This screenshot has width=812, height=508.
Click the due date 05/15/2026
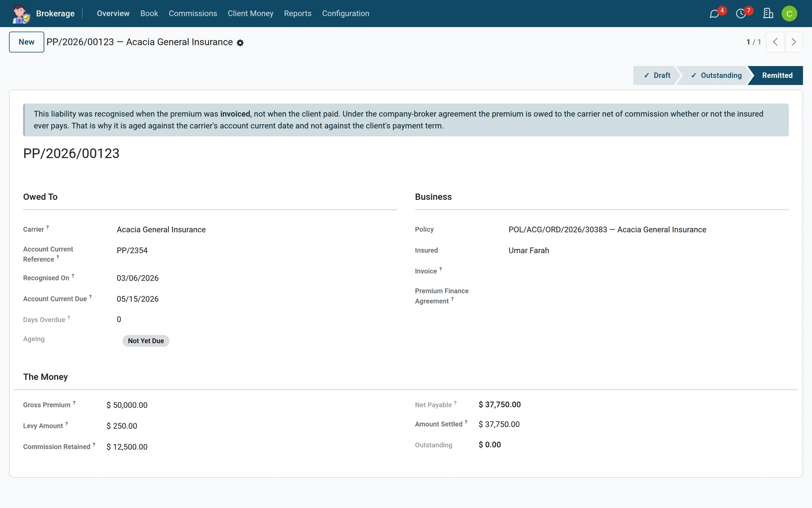pos(137,299)
